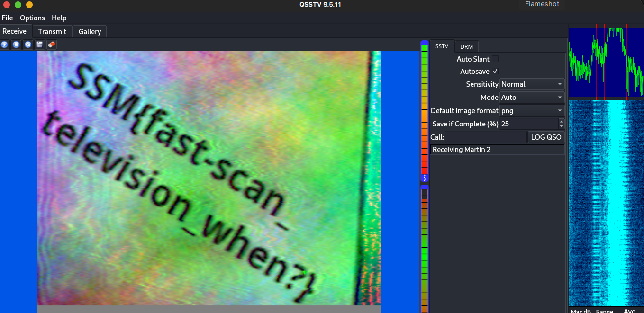Click the resync receiver icon
This screenshot has width=644, height=313.
28,45
